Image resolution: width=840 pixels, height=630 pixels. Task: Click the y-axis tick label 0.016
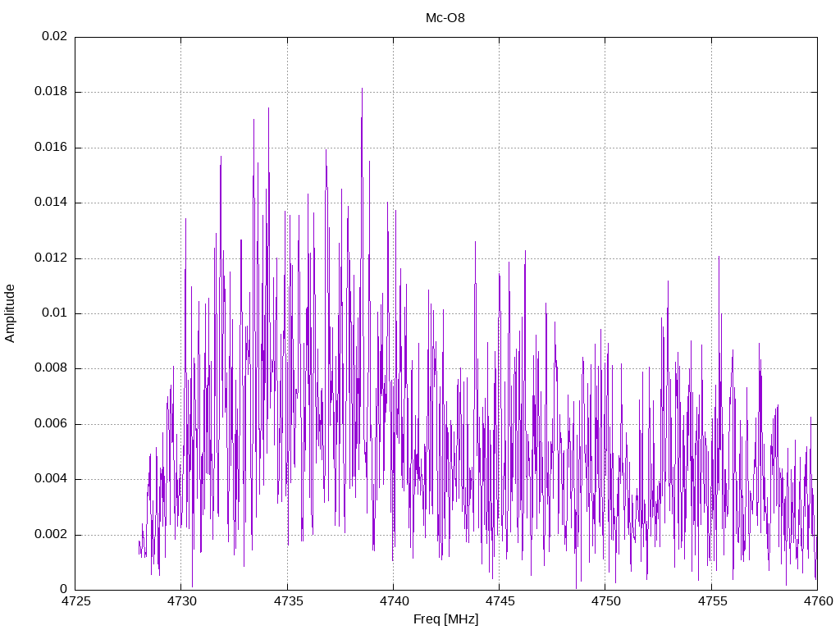51,147
